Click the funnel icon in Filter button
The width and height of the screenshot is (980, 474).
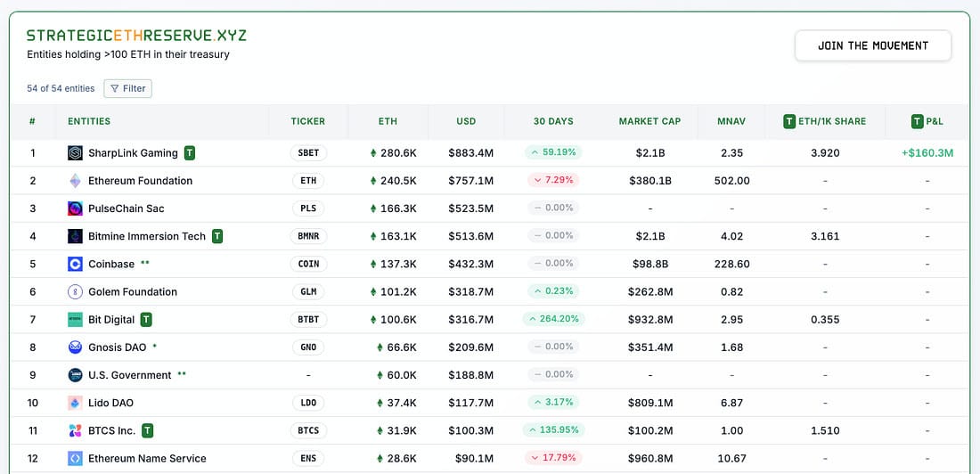114,89
